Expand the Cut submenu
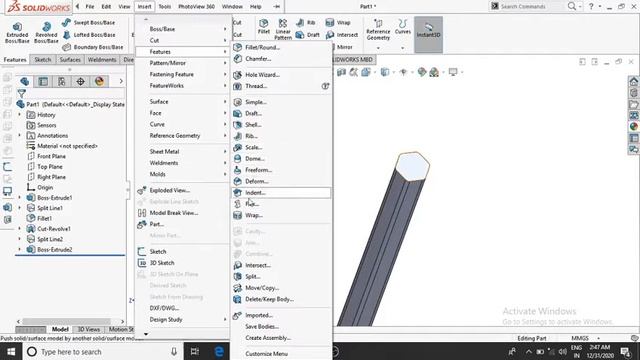This screenshot has width=640, height=360. click(182, 40)
